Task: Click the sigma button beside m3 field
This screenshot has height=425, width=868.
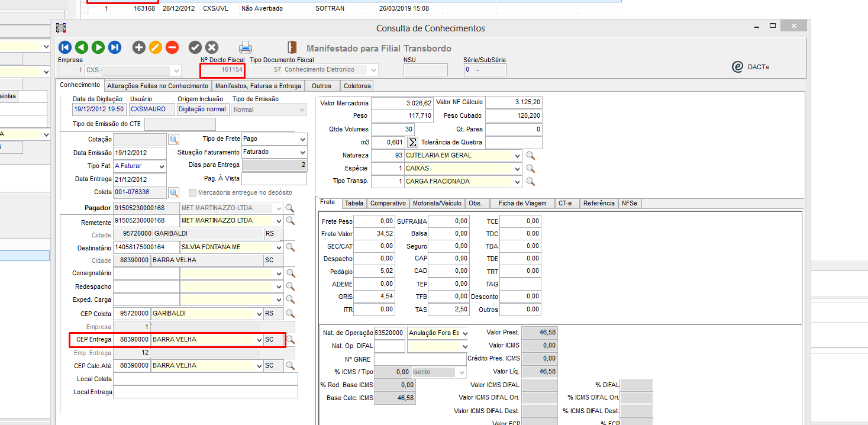Action: 412,143
